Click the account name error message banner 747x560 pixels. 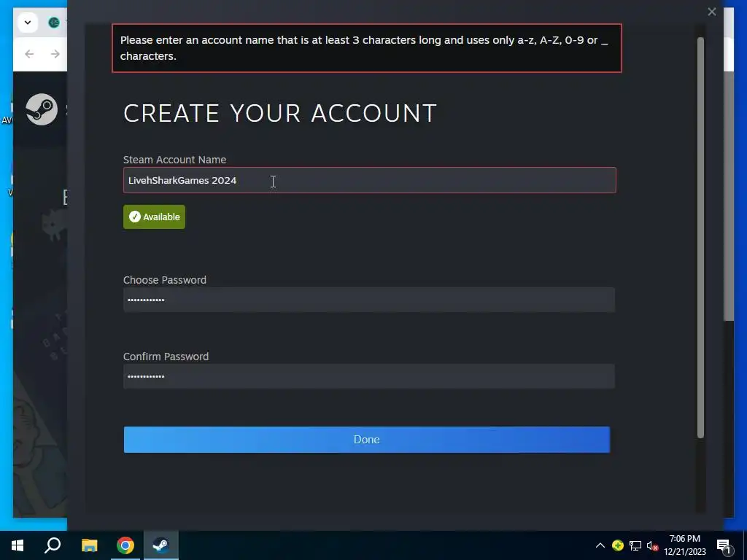coord(366,48)
